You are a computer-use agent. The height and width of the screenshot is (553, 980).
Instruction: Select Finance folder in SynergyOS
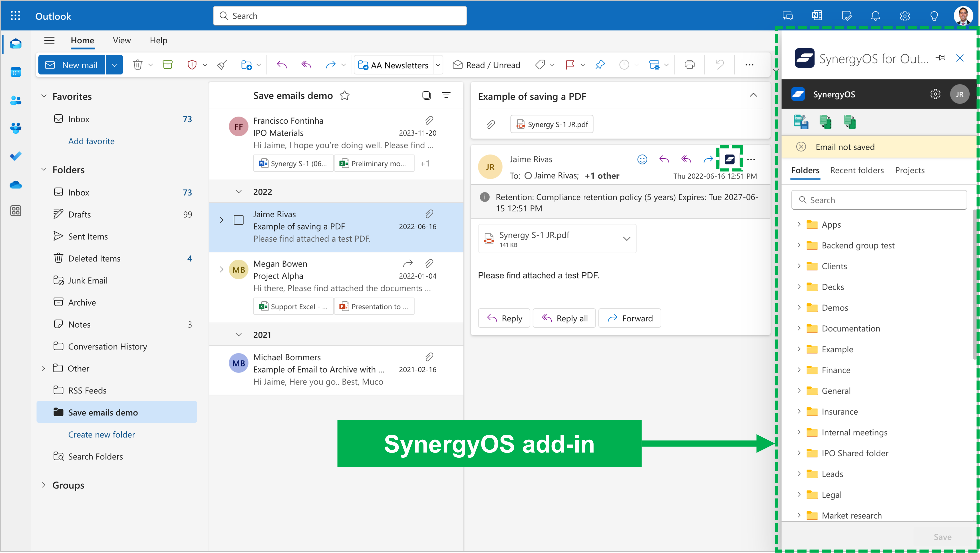tap(836, 370)
